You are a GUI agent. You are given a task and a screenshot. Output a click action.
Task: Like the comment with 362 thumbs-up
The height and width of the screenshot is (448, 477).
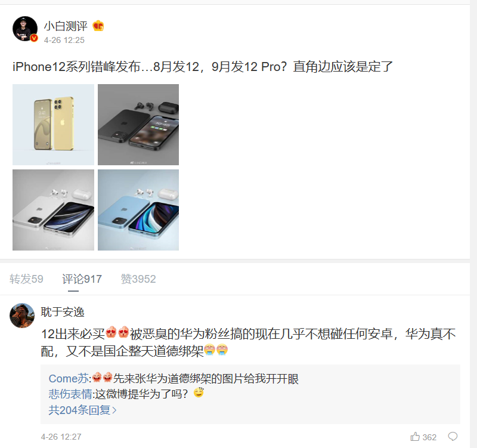pos(415,437)
